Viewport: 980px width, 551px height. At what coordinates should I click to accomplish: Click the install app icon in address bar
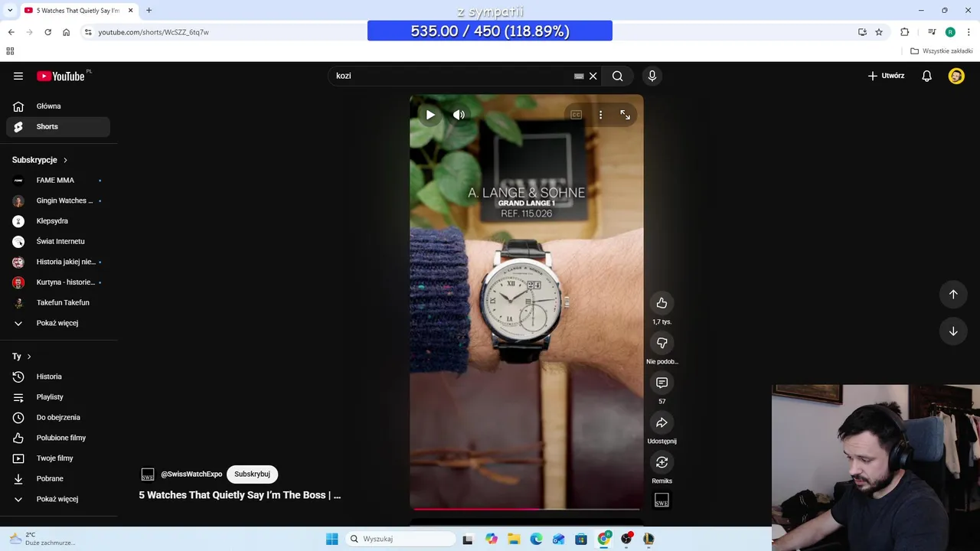coord(862,32)
